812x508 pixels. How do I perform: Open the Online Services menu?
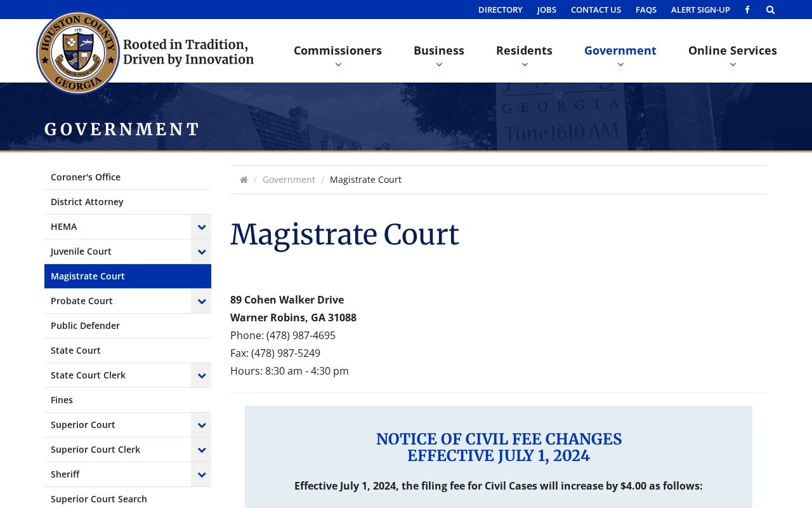[x=733, y=51]
